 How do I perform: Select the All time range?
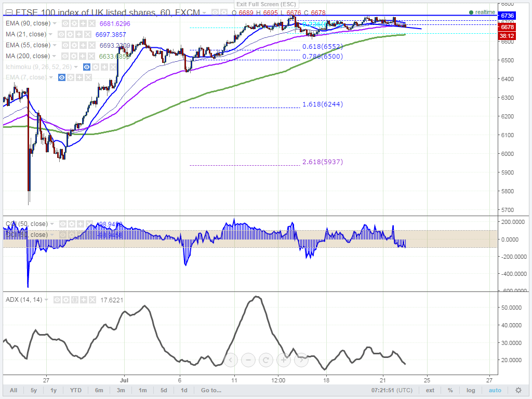point(14,390)
